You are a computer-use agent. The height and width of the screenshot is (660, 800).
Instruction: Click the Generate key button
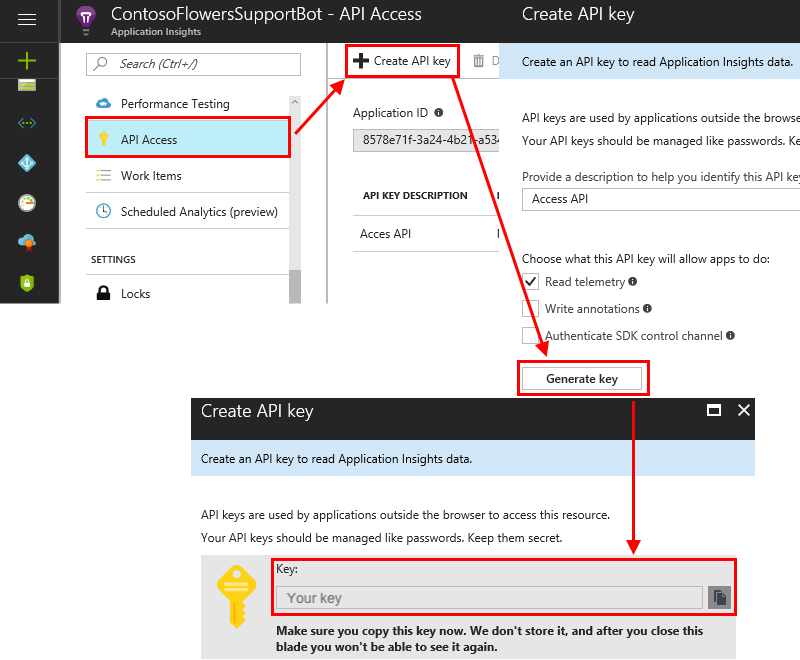pyautogui.click(x=583, y=378)
